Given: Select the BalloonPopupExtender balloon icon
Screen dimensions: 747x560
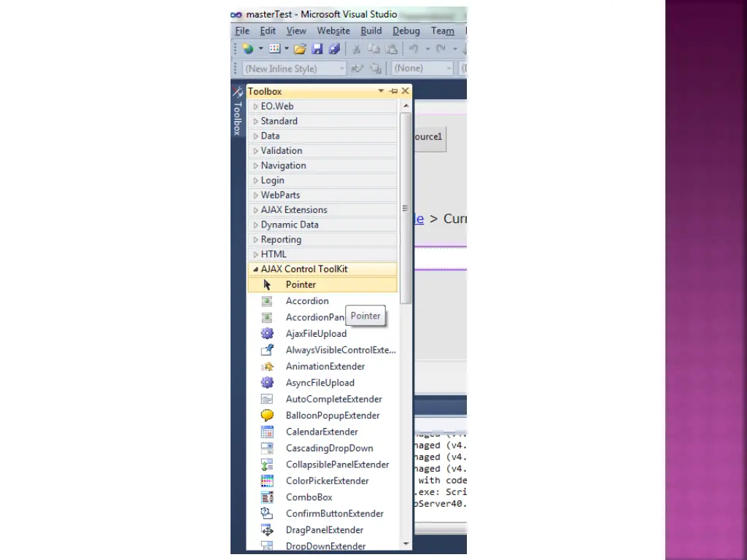Looking at the screenshot, I should [267, 415].
